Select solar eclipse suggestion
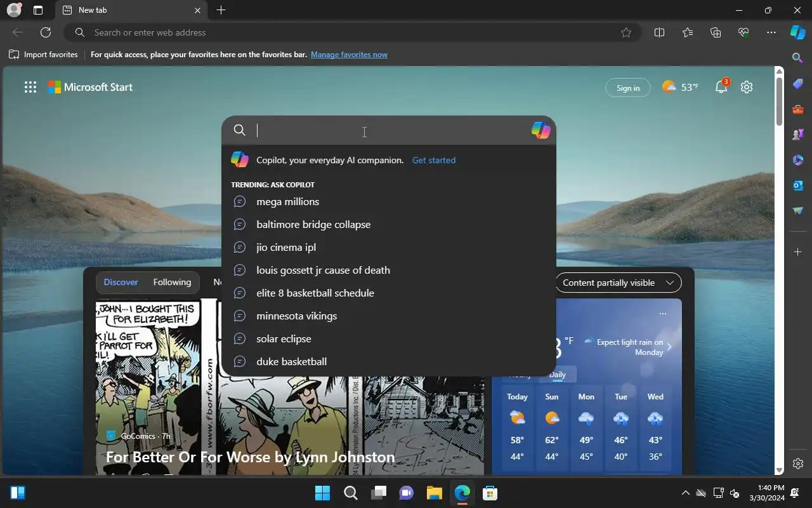 coord(388,338)
